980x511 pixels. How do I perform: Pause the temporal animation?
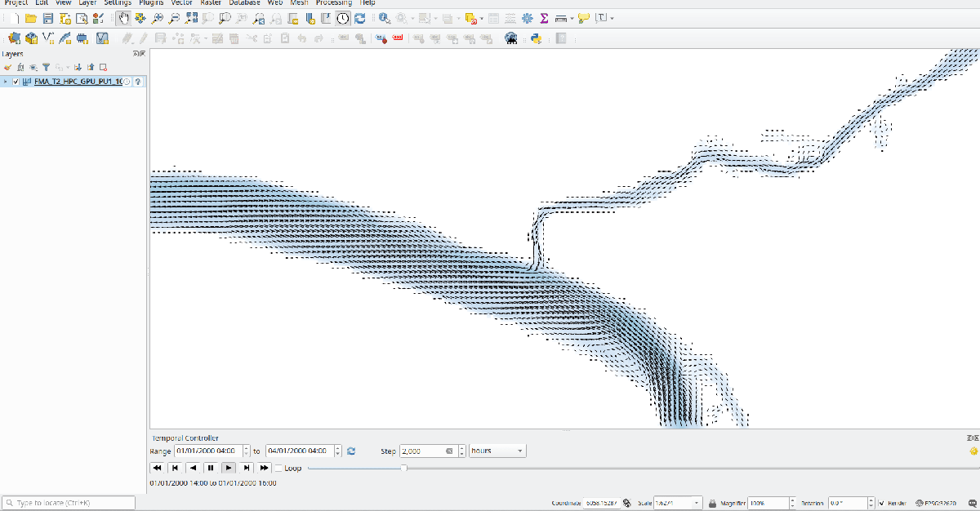[211, 468]
